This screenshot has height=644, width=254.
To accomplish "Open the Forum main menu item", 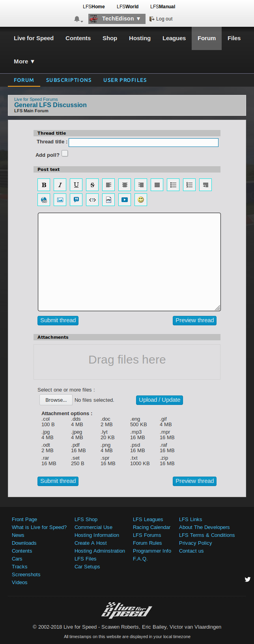I will 207,38.
